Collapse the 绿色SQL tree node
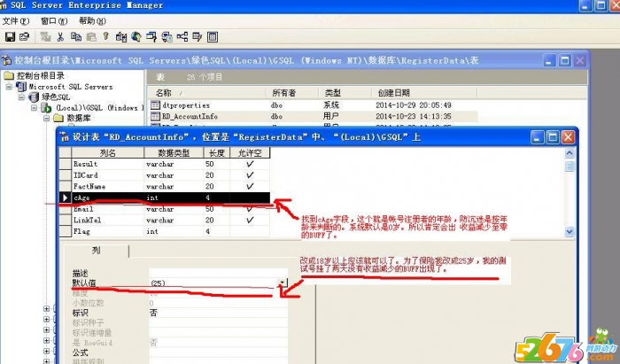The width and height of the screenshot is (620, 364). (x=22, y=97)
